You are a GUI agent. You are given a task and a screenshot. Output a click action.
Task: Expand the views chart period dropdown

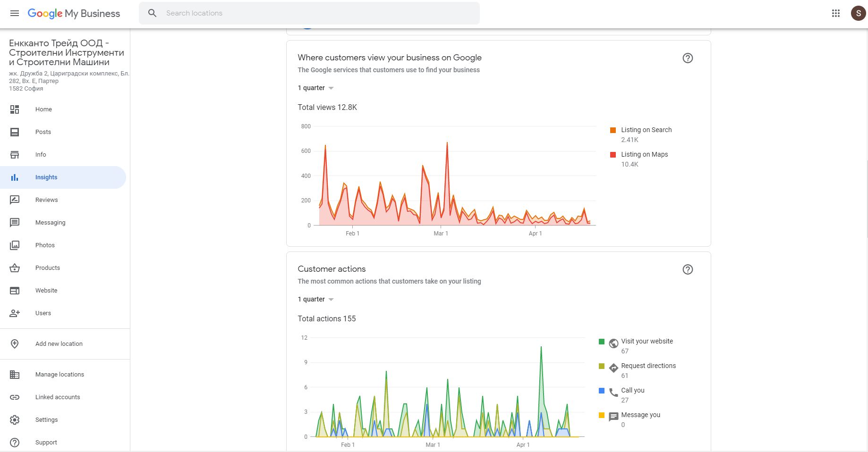316,88
